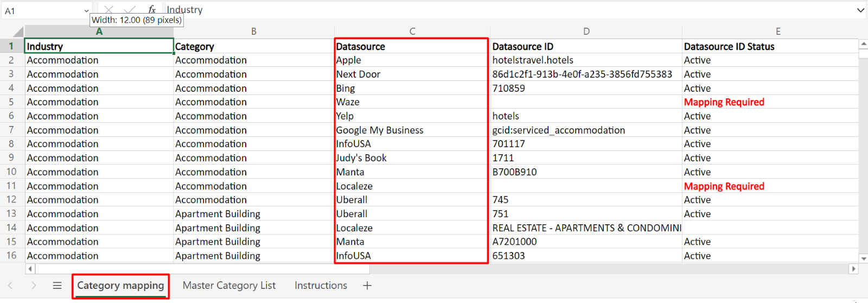Click the Datasource ID Status header cell
Viewport: 868px width, 303px height.
pos(770,46)
